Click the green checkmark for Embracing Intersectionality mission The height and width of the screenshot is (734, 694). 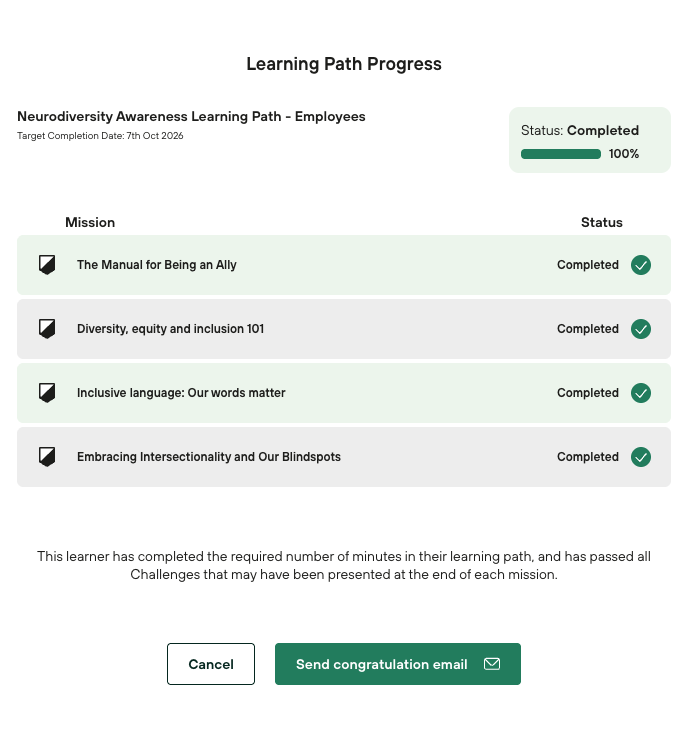(641, 457)
